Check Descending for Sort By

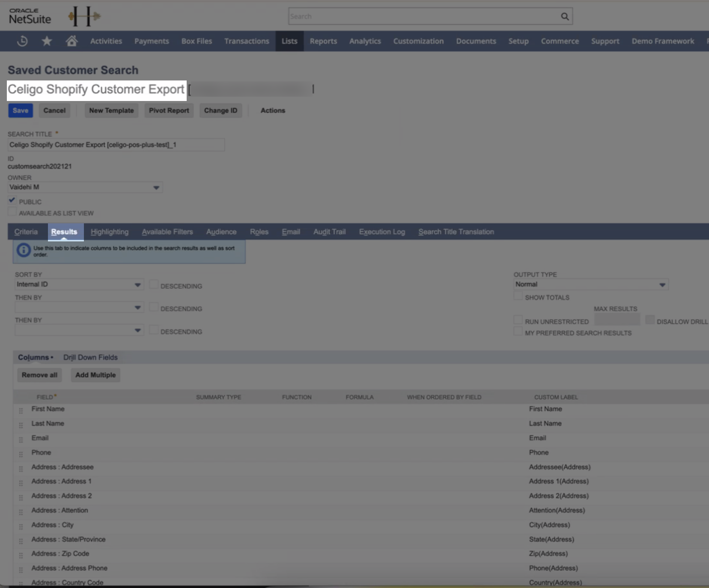154,285
